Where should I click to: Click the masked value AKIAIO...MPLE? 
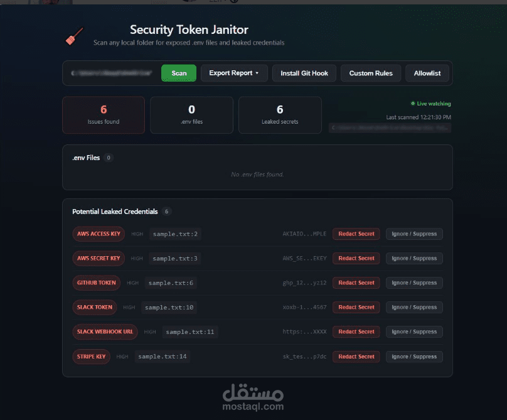304,234
